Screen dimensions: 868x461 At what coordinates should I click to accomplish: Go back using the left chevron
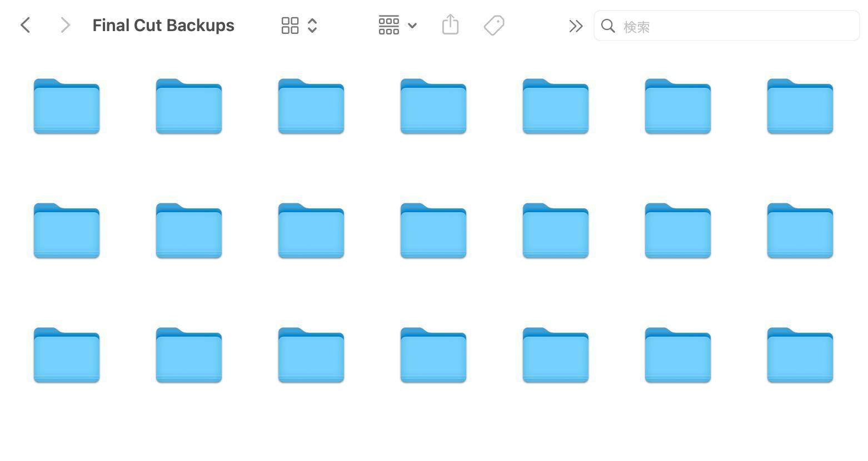pos(25,25)
